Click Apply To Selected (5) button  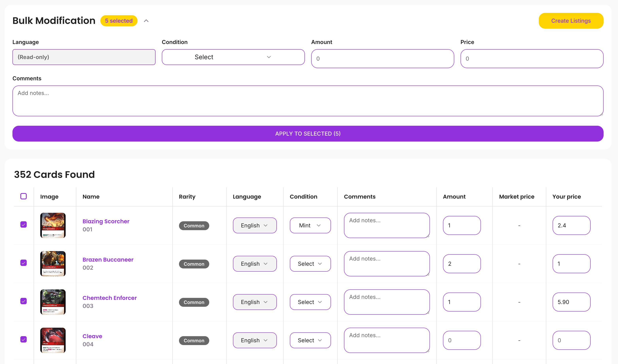(x=308, y=134)
